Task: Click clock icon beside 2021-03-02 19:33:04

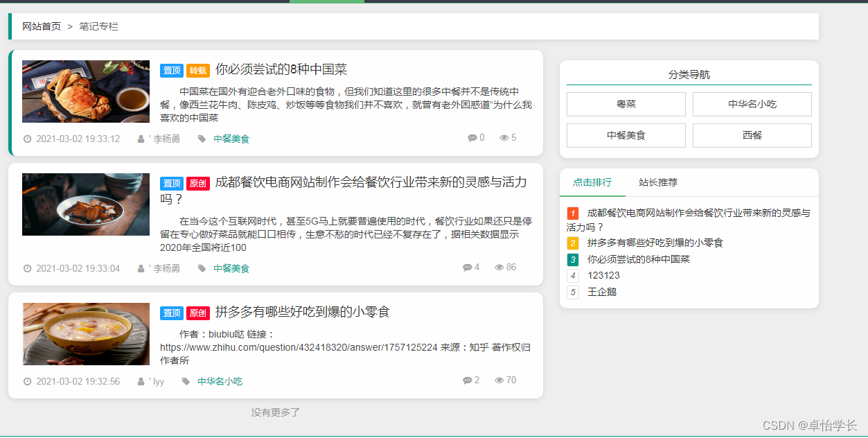Action: (x=27, y=268)
